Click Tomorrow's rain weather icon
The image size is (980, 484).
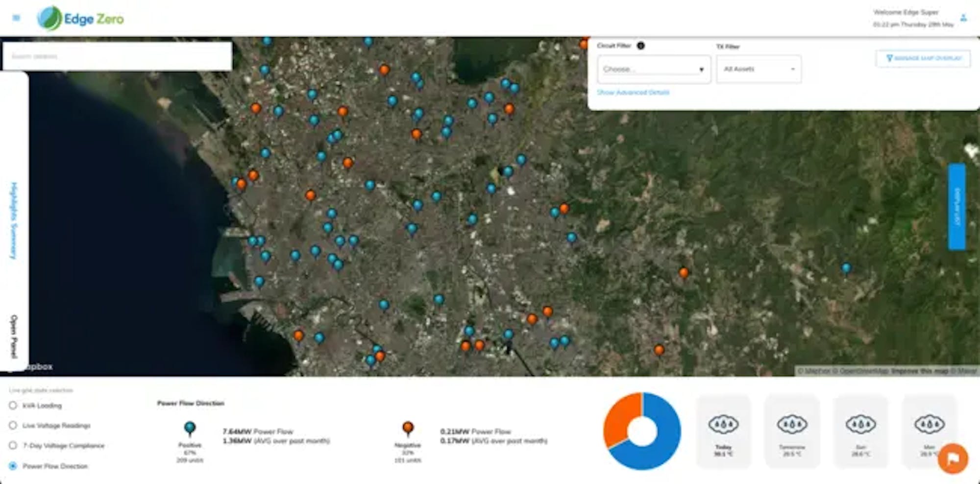click(x=792, y=424)
